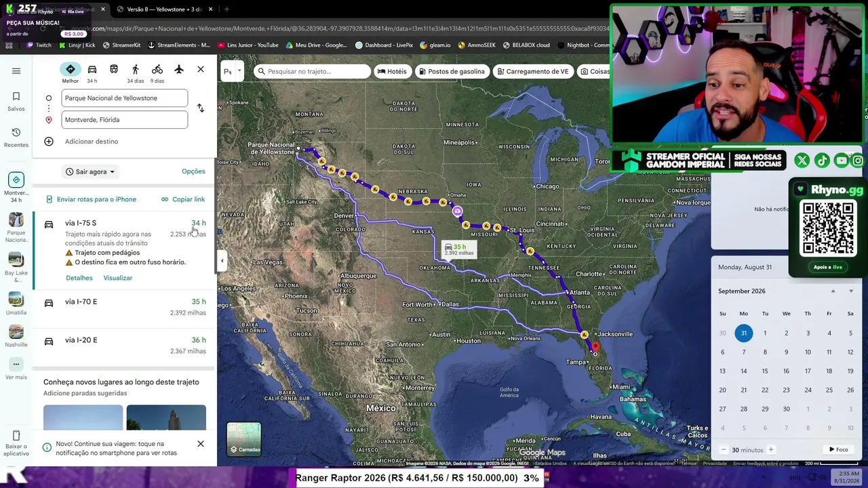Filter by Postos de gasolina

[x=452, y=71]
